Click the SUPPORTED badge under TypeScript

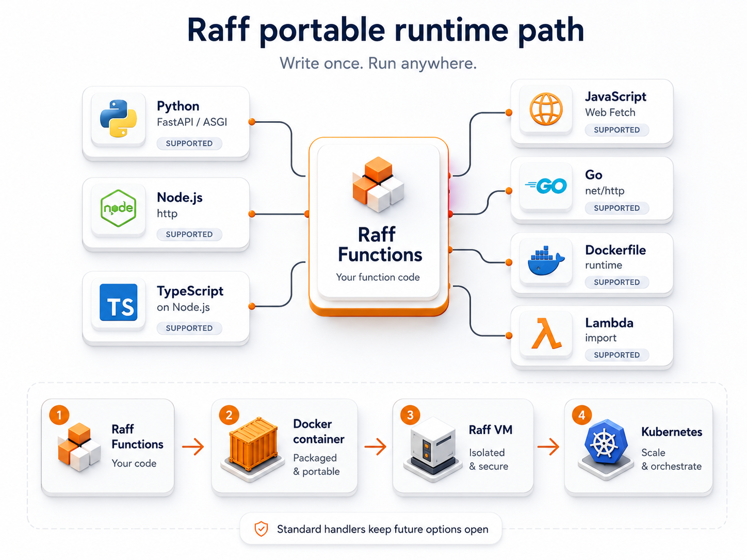[x=189, y=328]
